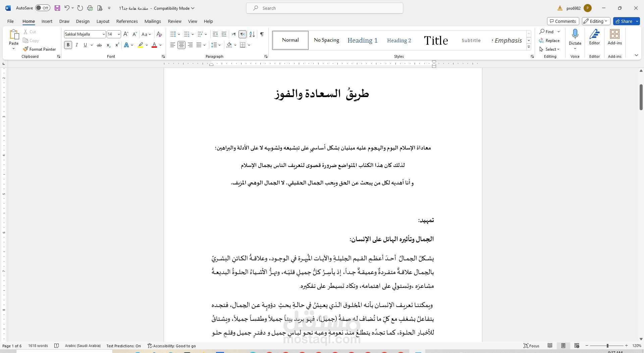Screen dimensions: 644x353
Task: Toggle left-to-right text direction
Action: point(234,34)
